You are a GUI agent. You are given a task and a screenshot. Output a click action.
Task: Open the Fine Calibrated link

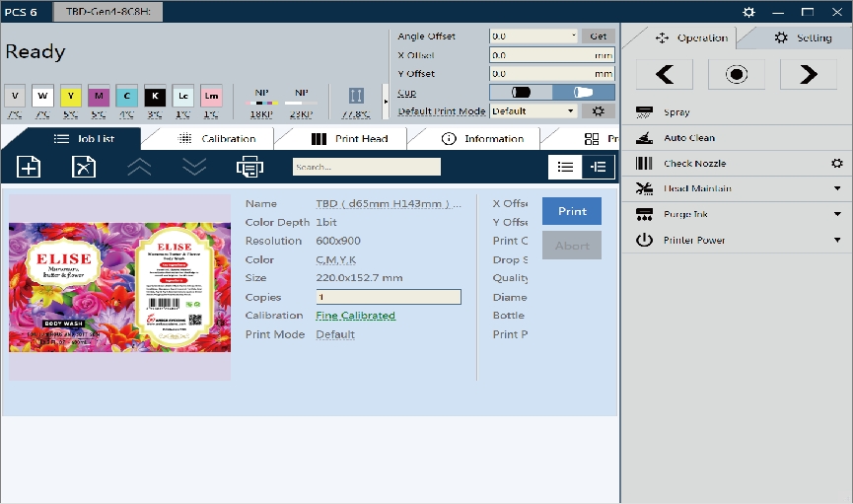pyautogui.click(x=355, y=316)
